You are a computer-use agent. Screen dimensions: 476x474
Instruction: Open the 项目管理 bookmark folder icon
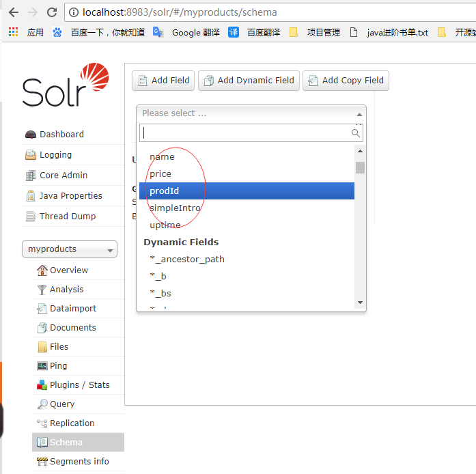[x=293, y=32]
